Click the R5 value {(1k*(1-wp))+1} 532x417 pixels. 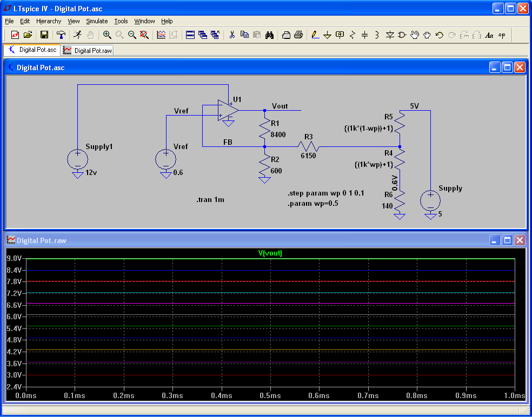[x=368, y=129]
